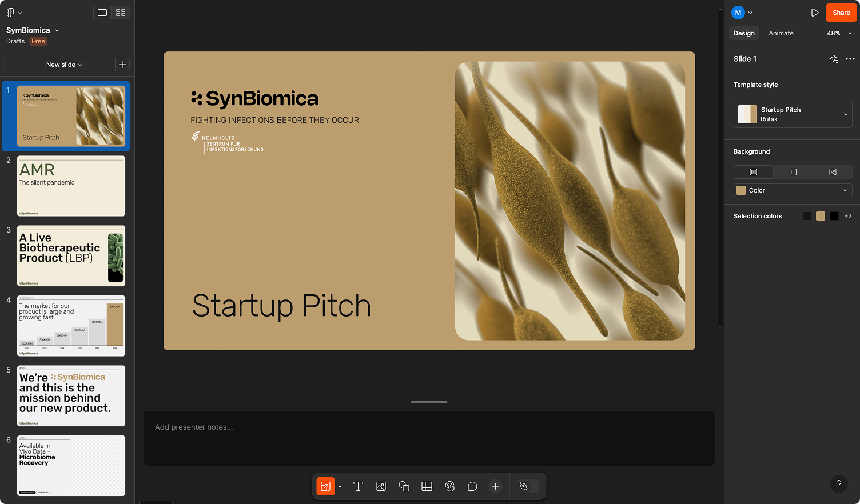Image resolution: width=860 pixels, height=504 pixels.
Task: Toggle the design mode pen switch
Action: [x=528, y=486]
